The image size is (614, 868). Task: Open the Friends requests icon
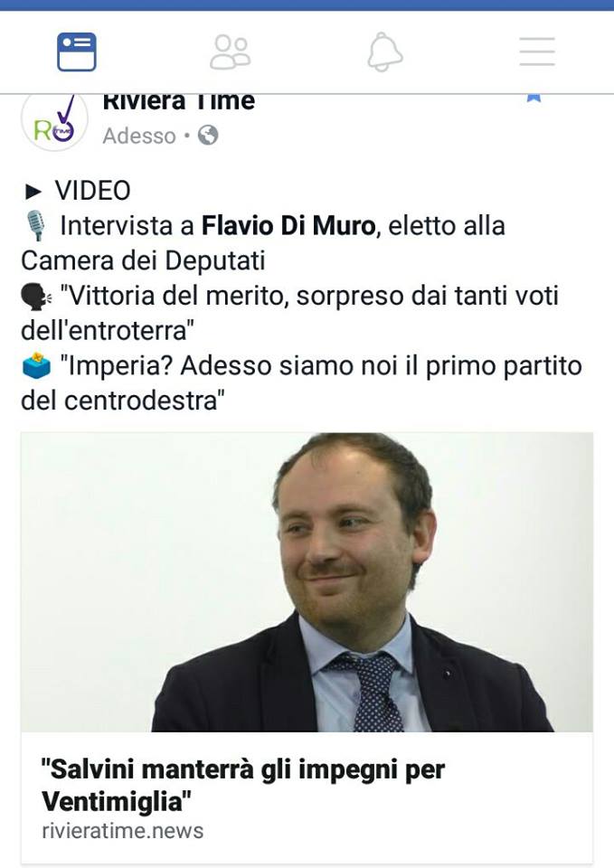pyautogui.click(x=230, y=52)
